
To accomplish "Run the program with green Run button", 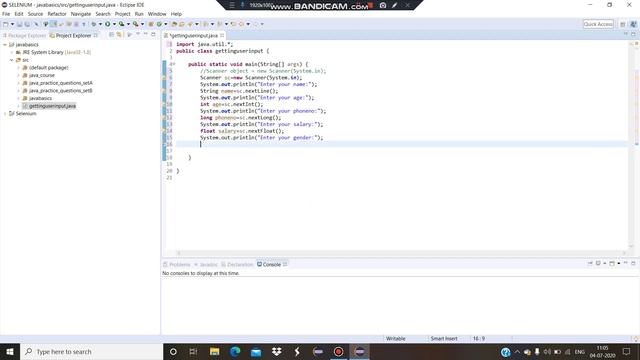I will [x=108, y=24].
